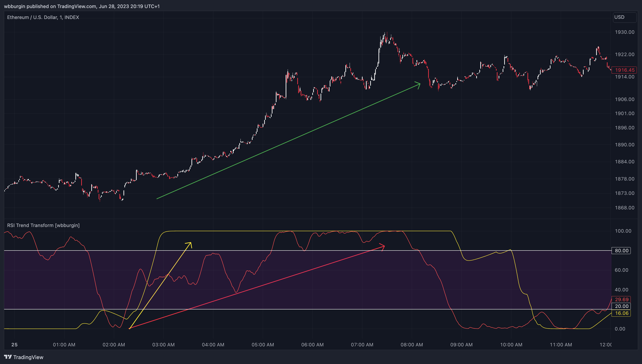This screenshot has width=642, height=364.
Task: Click the 20.00 level label
Action: point(621,306)
